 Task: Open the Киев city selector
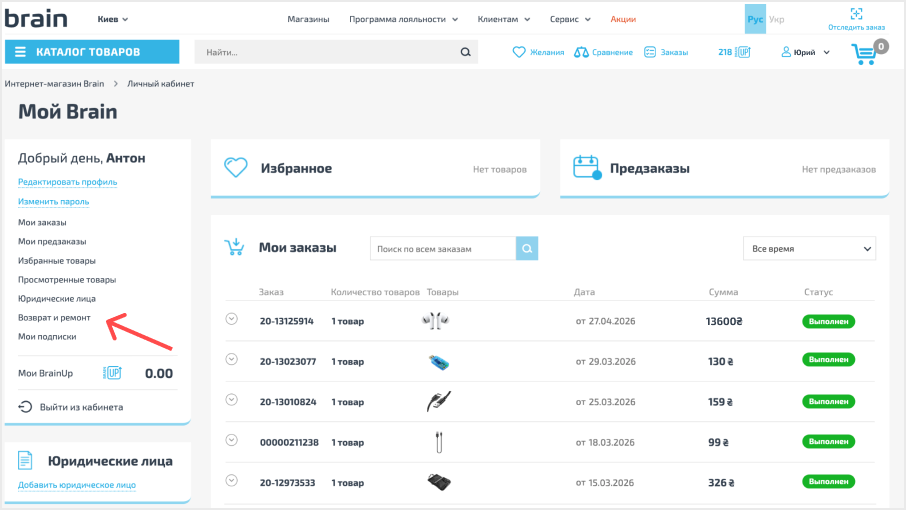coord(113,19)
